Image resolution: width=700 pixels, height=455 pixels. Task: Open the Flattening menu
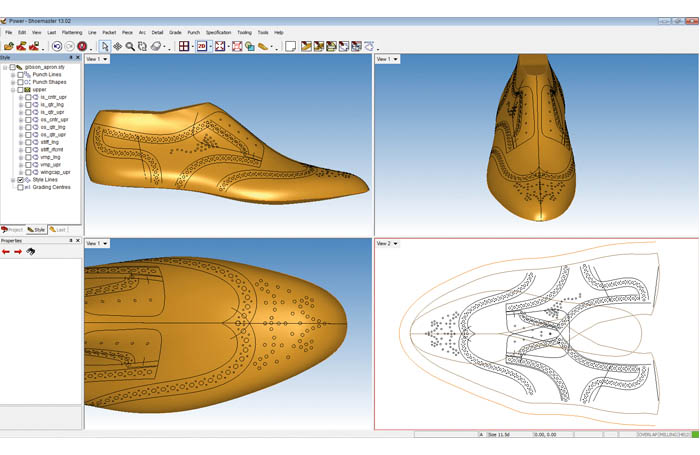coord(72,32)
